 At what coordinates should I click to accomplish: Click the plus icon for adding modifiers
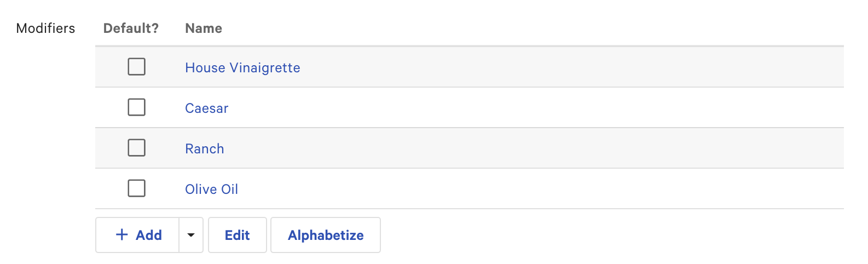(121, 235)
